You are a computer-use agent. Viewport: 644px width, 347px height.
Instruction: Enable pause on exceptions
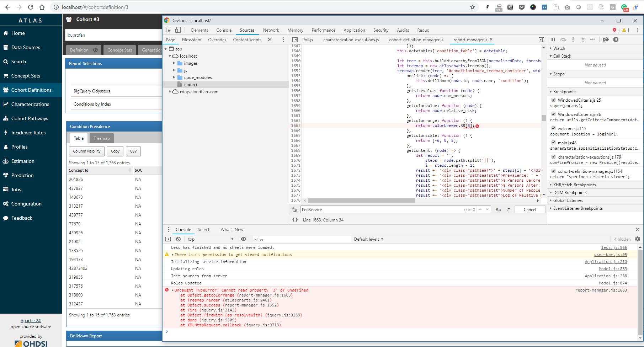[617, 39]
